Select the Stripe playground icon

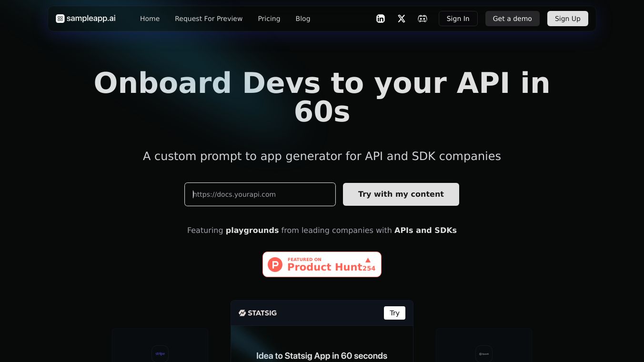tap(160, 353)
